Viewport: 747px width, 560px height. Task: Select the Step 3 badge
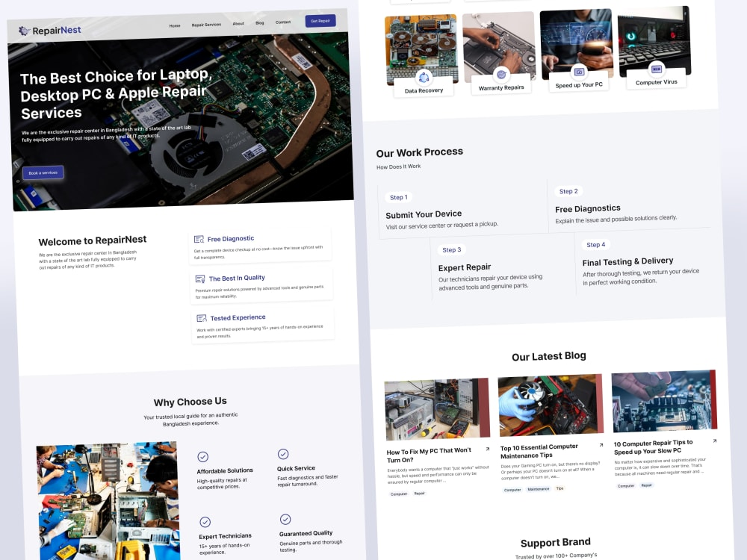[x=452, y=249]
